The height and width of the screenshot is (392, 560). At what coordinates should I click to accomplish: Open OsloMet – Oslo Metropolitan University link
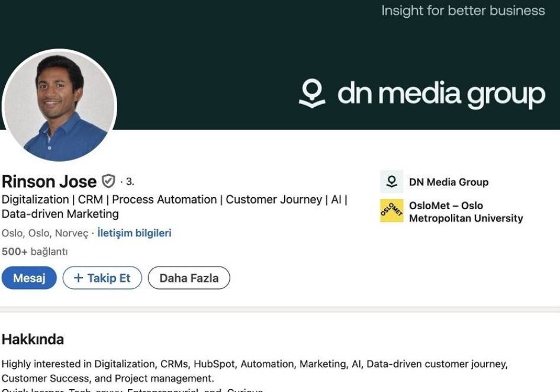pyautogui.click(x=465, y=212)
